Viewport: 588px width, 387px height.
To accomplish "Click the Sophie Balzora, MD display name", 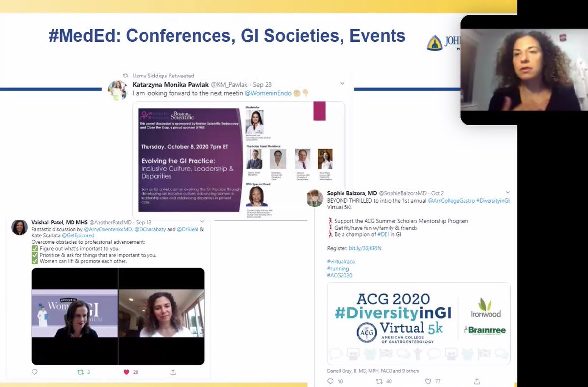I will 352,193.
